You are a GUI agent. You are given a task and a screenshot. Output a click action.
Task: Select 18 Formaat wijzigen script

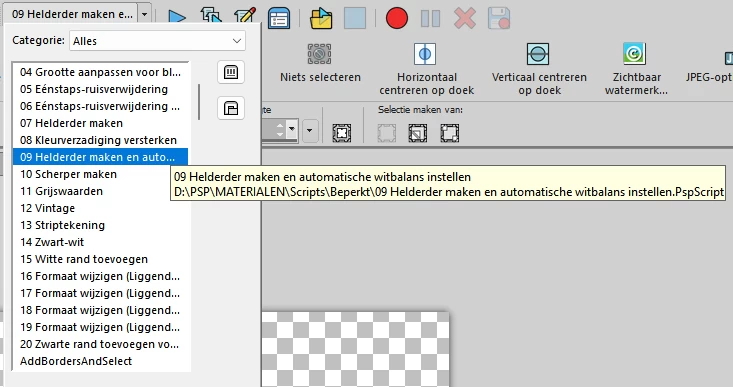coord(100,310)
